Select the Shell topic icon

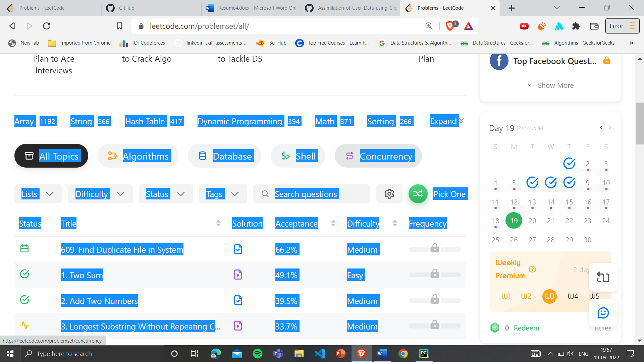click(x=285, y=156)
